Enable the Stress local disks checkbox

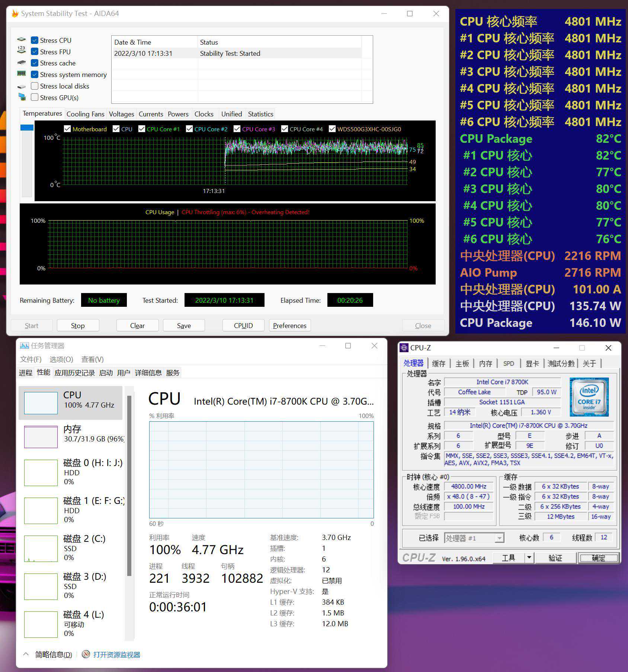35,86
